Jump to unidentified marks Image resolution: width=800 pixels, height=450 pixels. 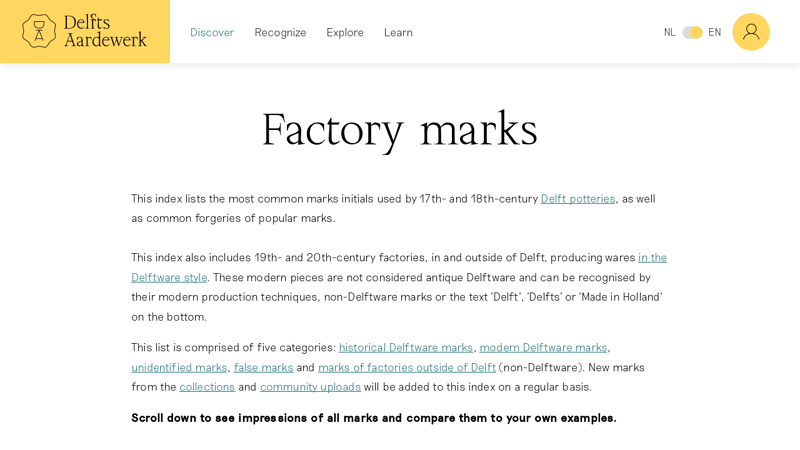179,367
